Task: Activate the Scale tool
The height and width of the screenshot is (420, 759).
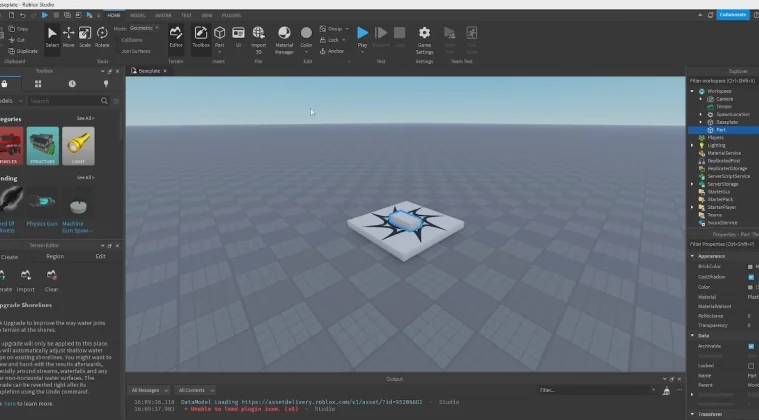Action: [x=85, y=37]
